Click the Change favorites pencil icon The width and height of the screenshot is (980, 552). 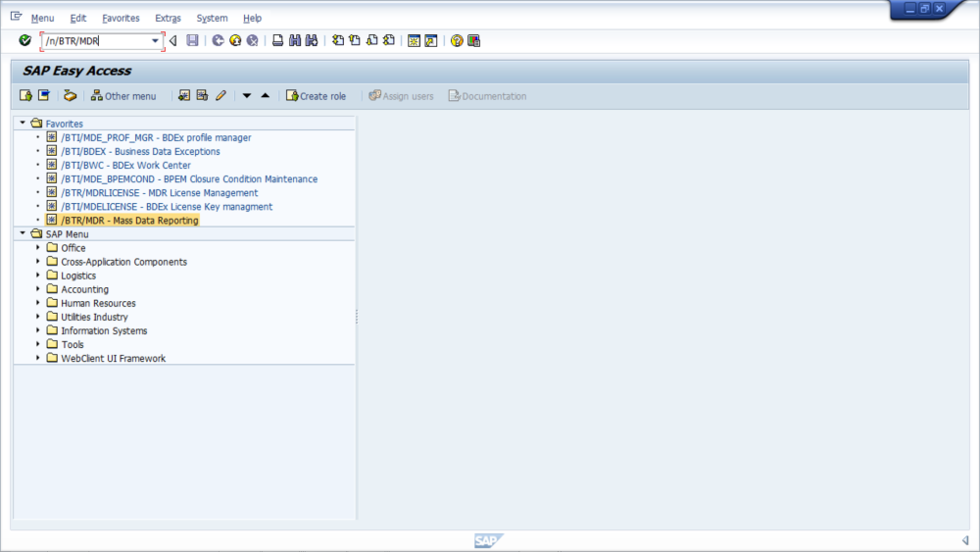[x=220, y=96]
